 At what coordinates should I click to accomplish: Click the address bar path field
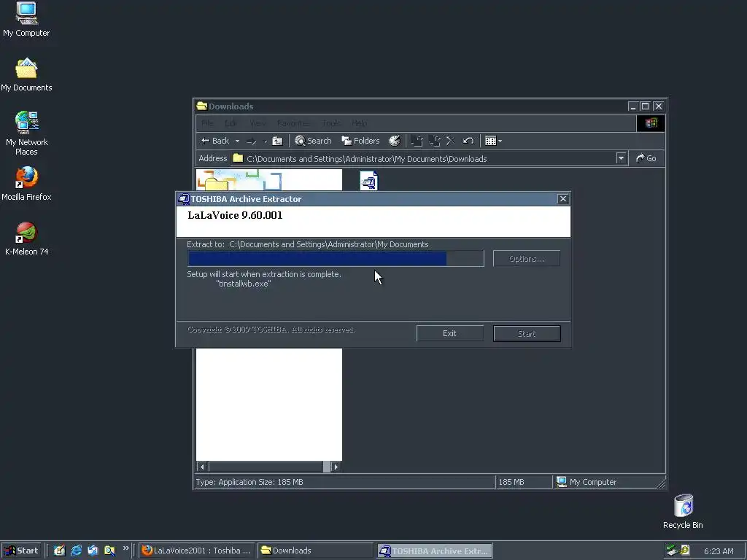(x=424, y=158)
